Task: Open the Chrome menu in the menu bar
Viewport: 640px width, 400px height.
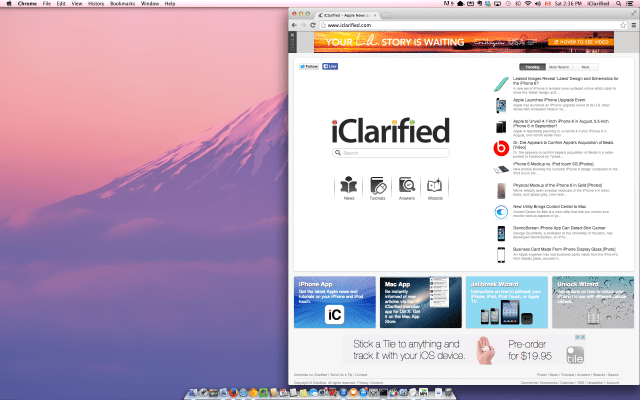Action: point(27,3)
